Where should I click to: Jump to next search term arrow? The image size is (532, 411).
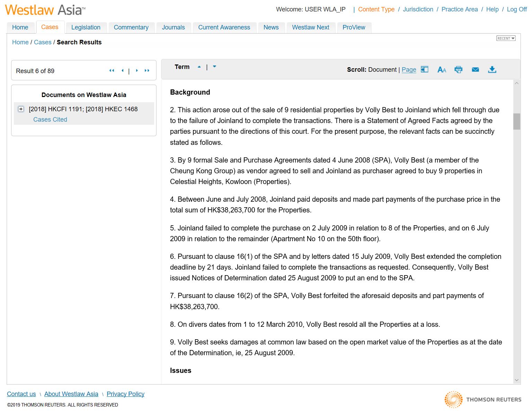tap(214, 67)
